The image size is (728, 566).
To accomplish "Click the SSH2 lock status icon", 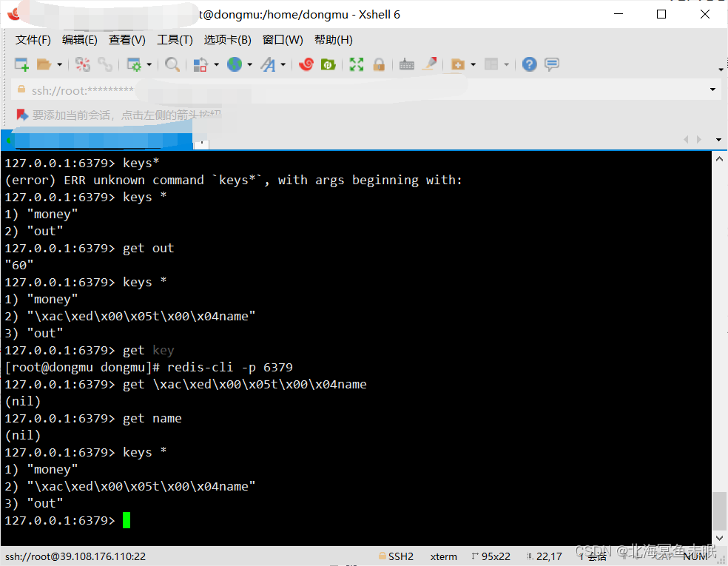I will coord(382,556).
